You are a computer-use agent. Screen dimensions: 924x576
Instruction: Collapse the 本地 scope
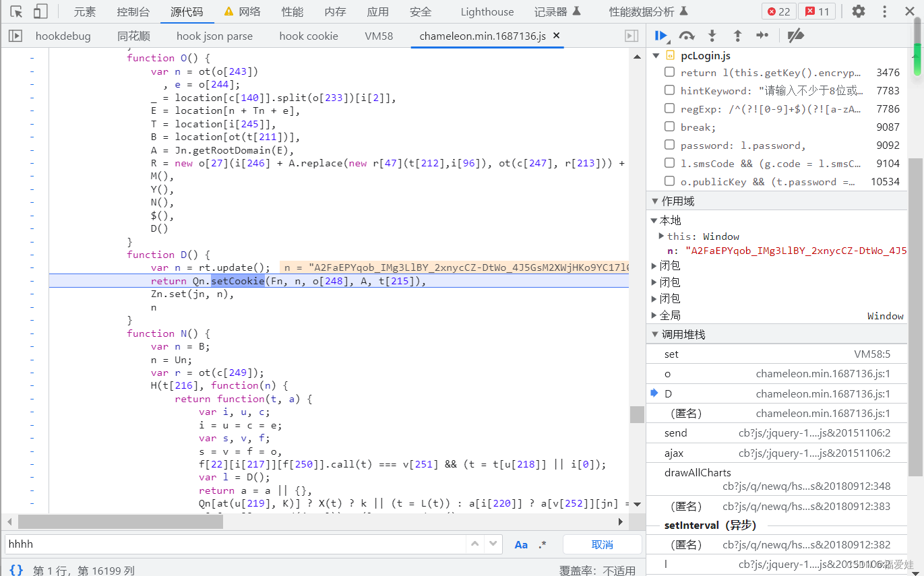click(654, 220)
